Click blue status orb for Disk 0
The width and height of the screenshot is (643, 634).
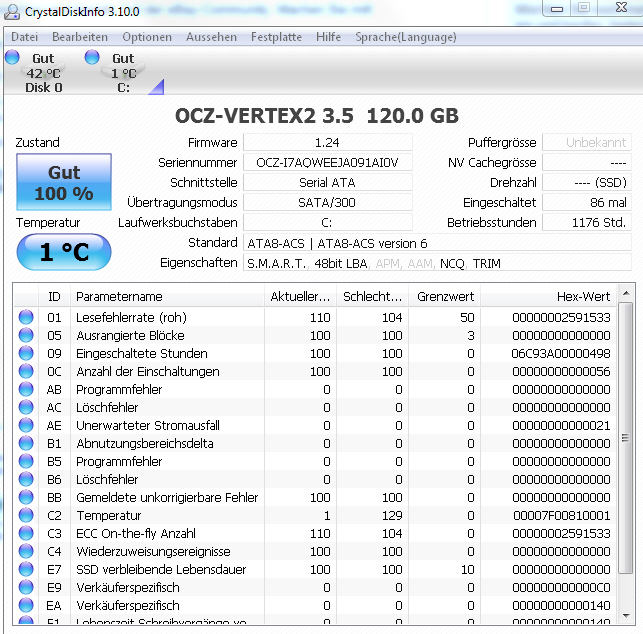pyautogui.click(x=12, y=57)
